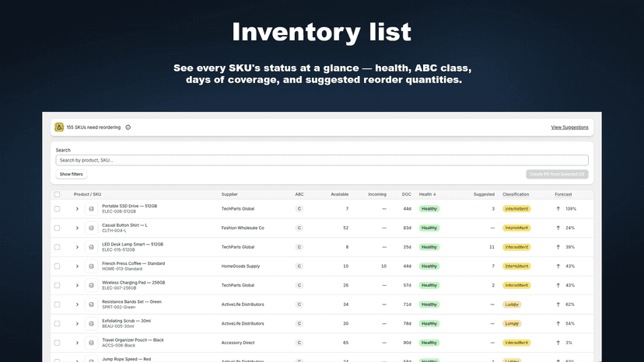Click supplier Accessory Direct

[238, 343]
